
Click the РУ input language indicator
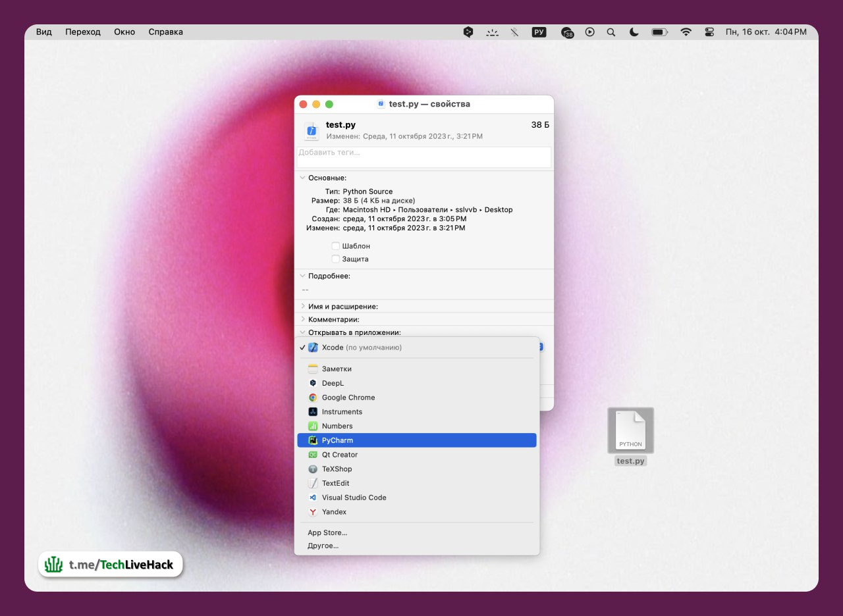tap(539, 32)
